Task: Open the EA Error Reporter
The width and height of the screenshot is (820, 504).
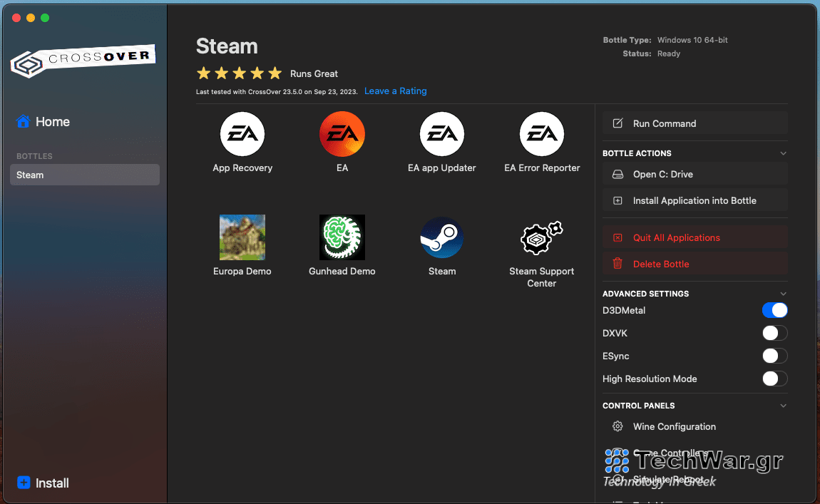Action: [x=542, y=134]
